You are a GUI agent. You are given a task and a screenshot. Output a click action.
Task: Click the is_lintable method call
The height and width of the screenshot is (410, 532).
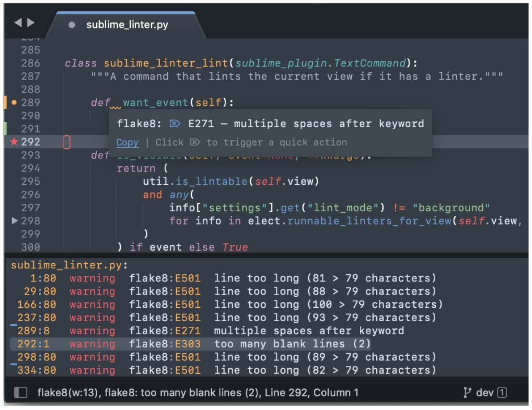pyautogui.click(x=212, y=182)
